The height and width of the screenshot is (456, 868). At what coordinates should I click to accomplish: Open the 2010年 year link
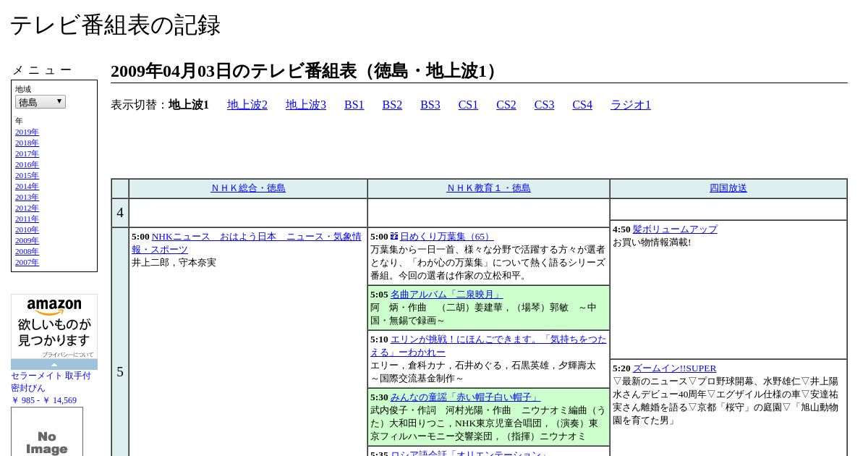[27, 229]
